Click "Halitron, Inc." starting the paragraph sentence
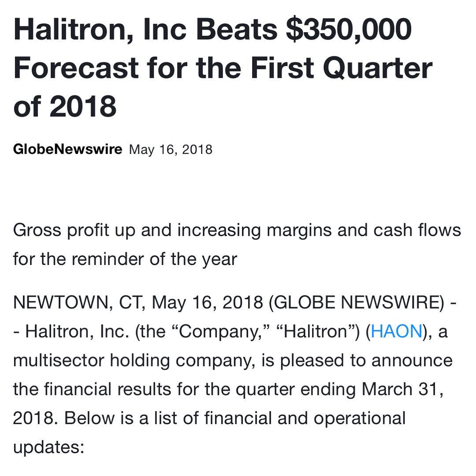This screenshot has width=476, height=476. [77, 331]
